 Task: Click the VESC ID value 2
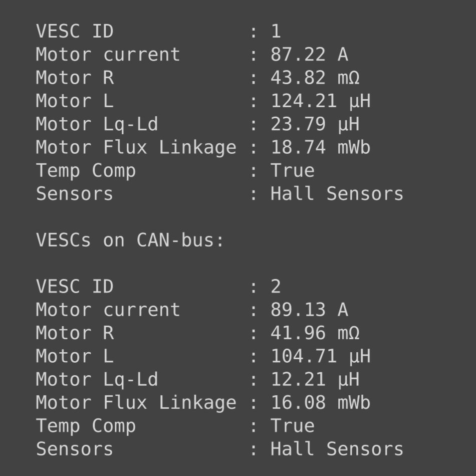pyautogui.click(x=276, y=287)
